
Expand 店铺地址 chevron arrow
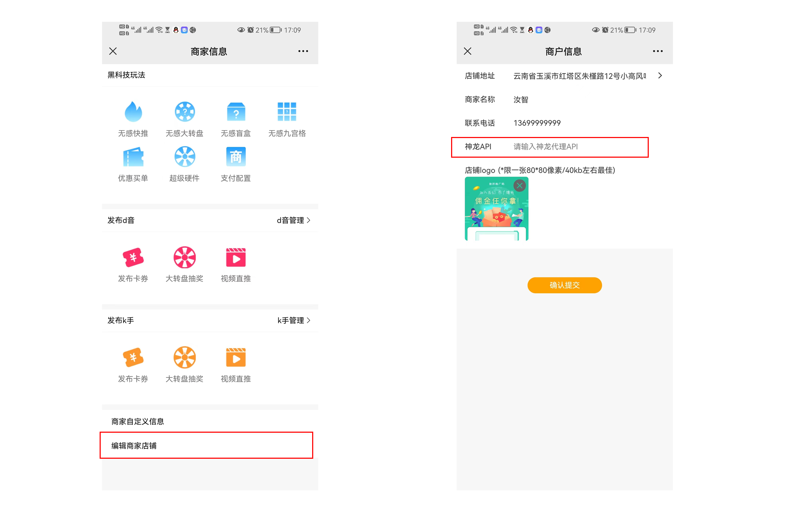coord(660,76)
